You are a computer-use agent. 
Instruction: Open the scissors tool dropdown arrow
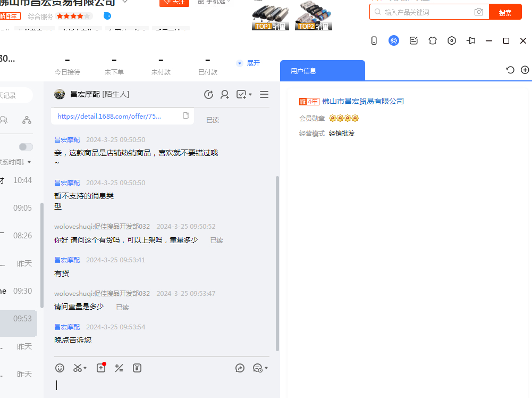[85, 368]
